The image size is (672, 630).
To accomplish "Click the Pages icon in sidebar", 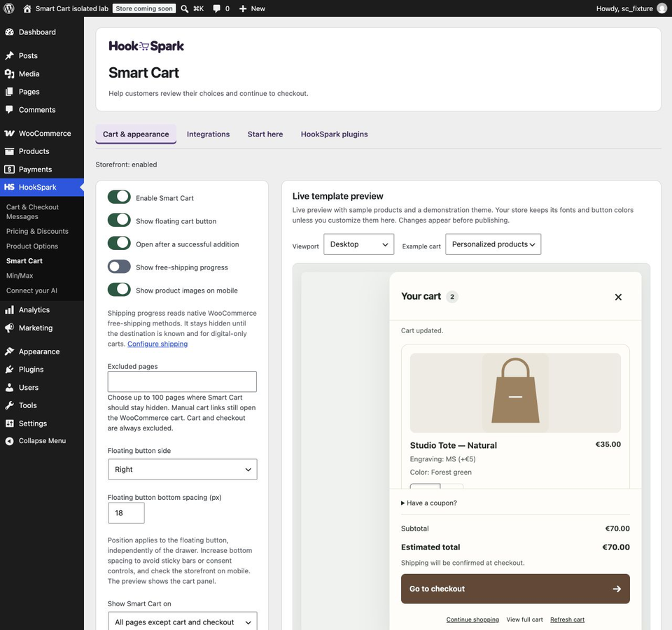I will 9,92.
